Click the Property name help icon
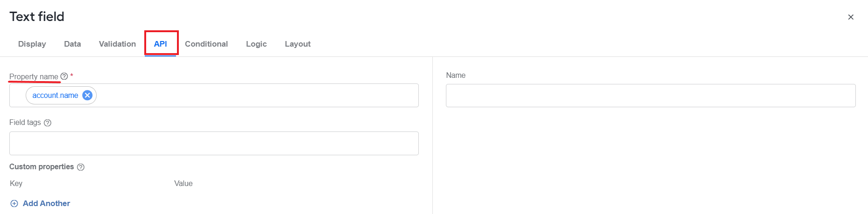Screen dimensions: 868x214 64,76
